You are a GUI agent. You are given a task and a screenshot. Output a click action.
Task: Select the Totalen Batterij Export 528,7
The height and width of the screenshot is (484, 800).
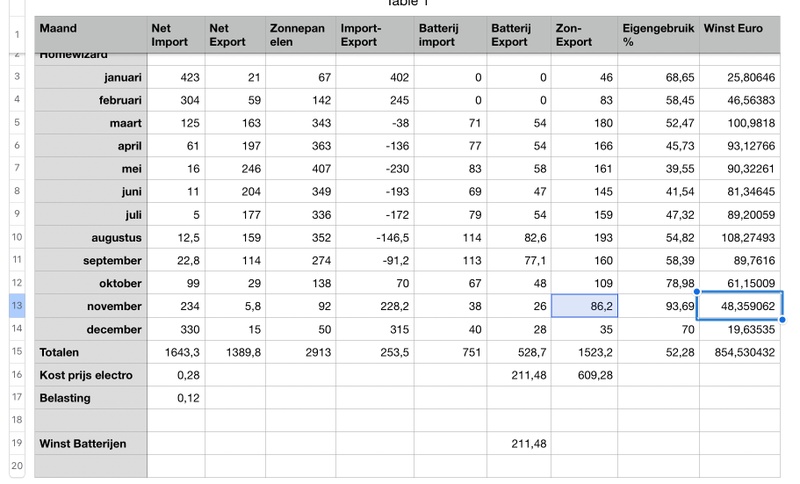pos(519,352)
